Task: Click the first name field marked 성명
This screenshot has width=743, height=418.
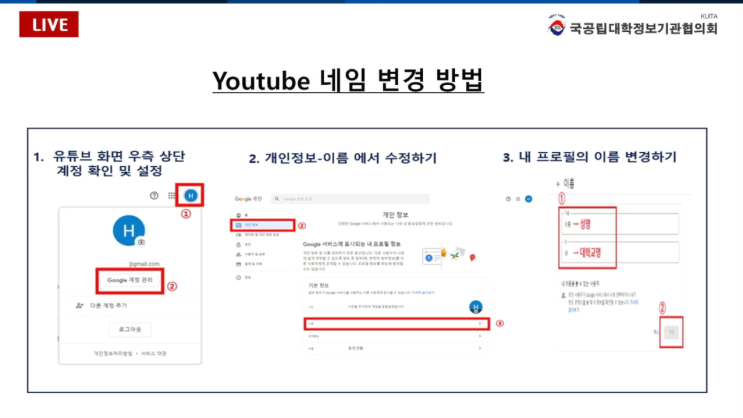Action: tap(620, 224)
